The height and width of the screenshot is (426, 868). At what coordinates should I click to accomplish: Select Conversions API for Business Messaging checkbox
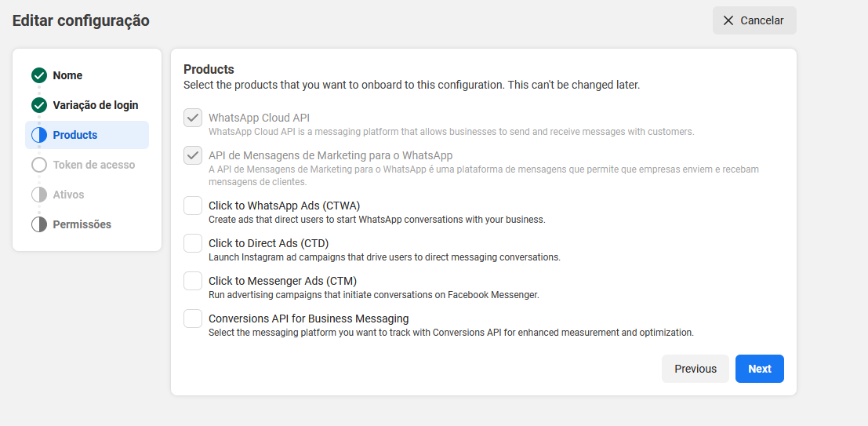(x=193, y=319)
